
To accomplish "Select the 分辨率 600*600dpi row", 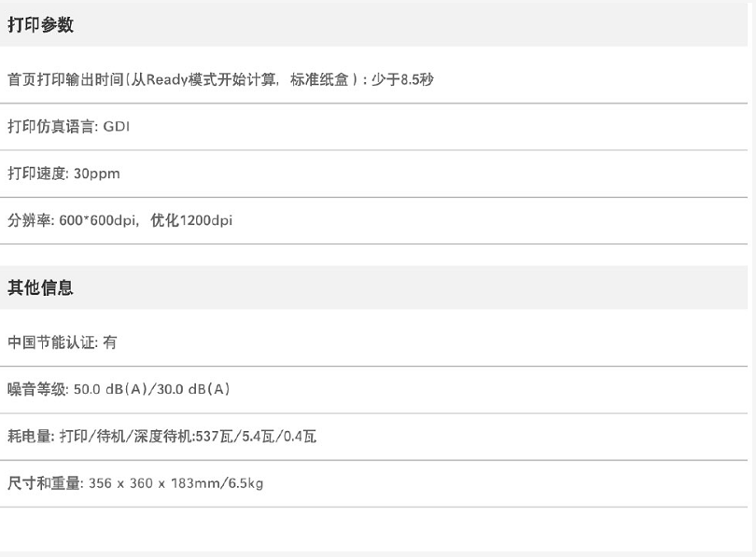I will pyautogui.click(x=373, y=221).
